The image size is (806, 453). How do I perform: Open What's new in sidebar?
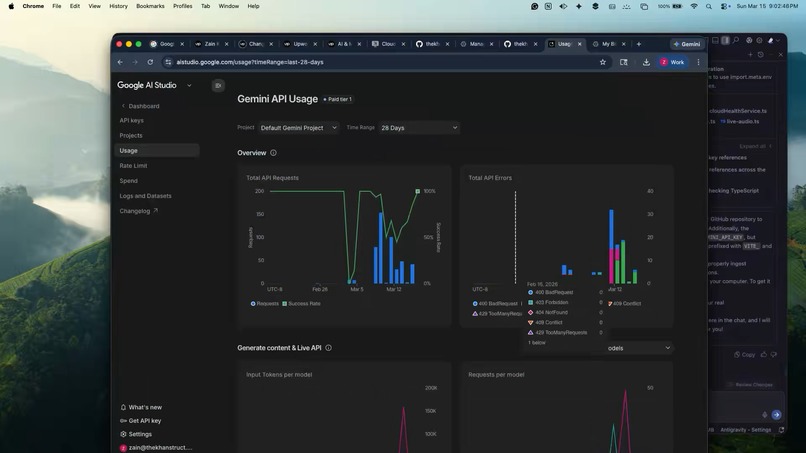coord(141,407)
